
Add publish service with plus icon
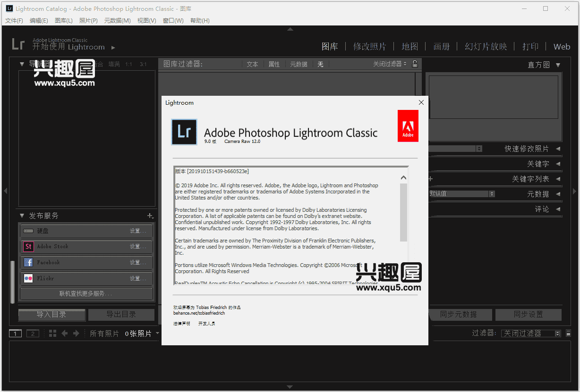[150, 216]
